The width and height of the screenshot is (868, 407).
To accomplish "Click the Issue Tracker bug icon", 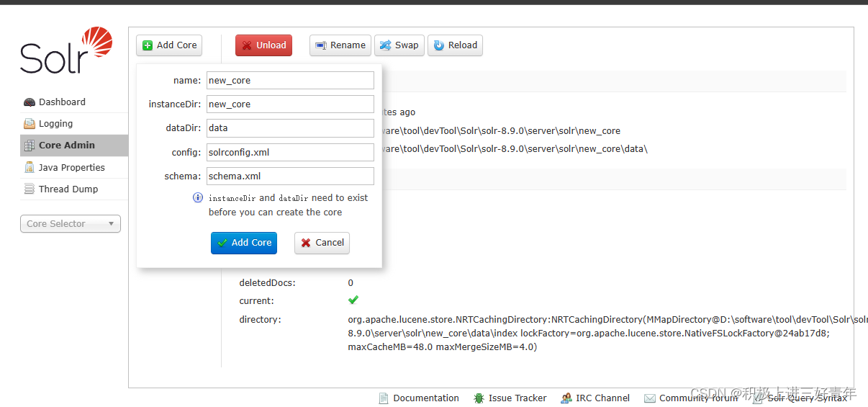I will (x=479, y=398).
